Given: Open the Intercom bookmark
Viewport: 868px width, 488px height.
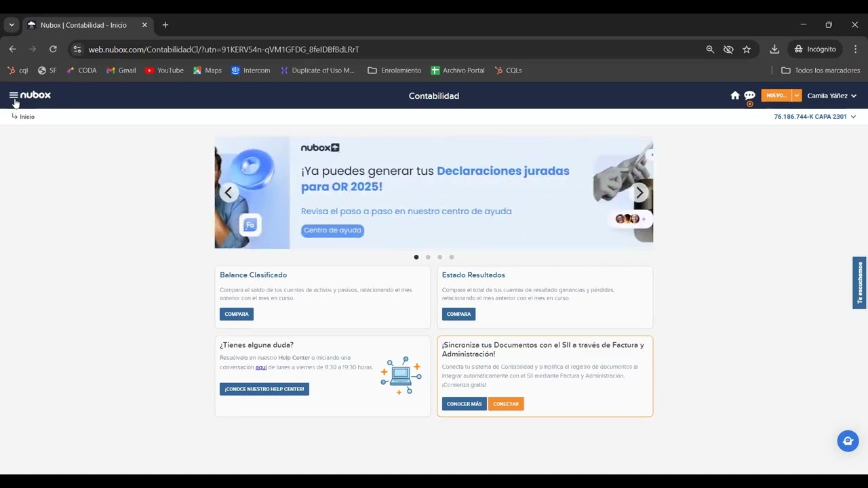Looking at the screenshot, I should point(250,70).
